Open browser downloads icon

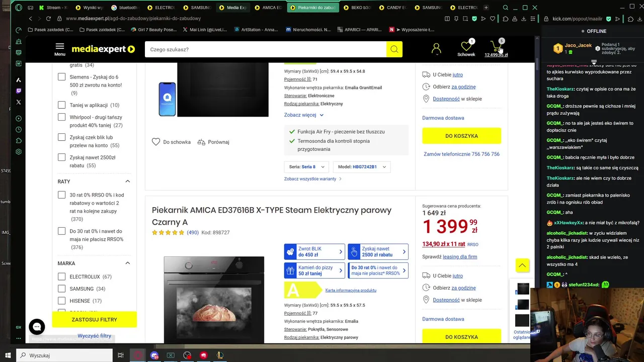coord(524,19)
